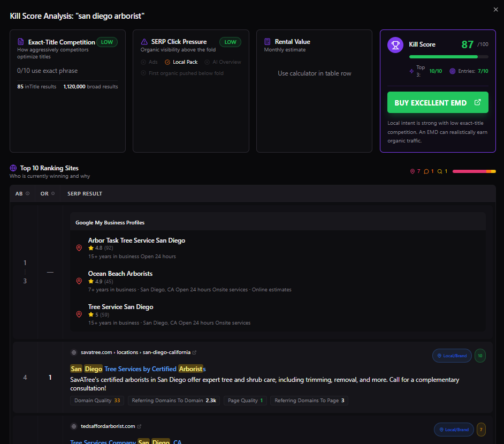The width and height of the screenshot is (504, 444).
Task: Open the savatree.com external link icon
Action: coord(194,352)
